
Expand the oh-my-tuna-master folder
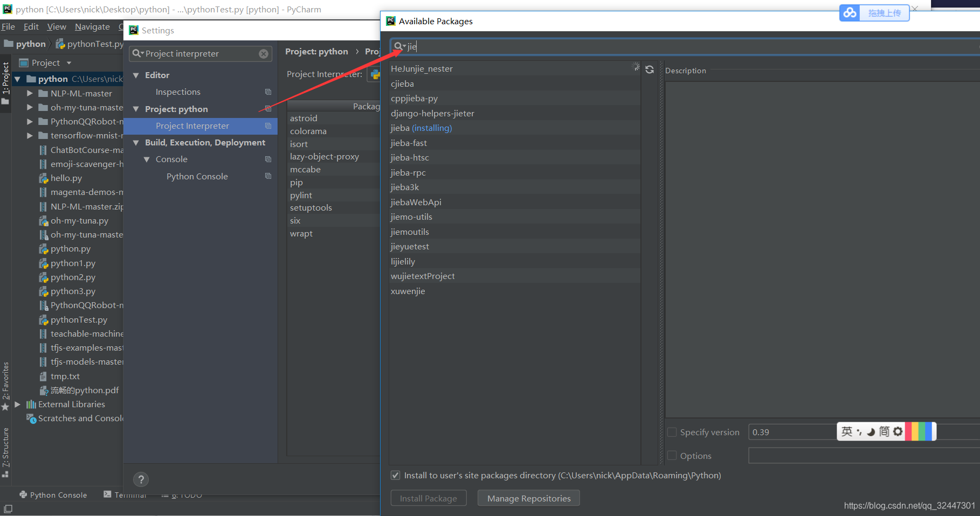click(30, 108)
